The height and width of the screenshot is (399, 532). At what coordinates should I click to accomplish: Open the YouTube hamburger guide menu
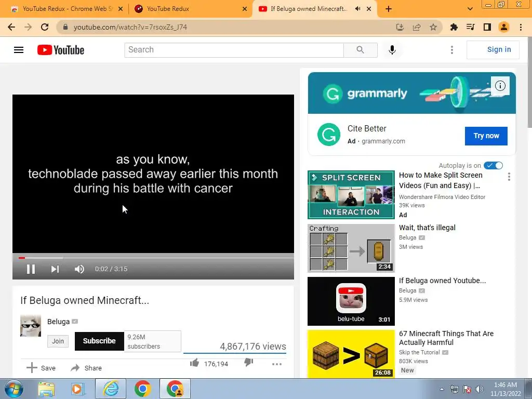click(x=19, y=50)
